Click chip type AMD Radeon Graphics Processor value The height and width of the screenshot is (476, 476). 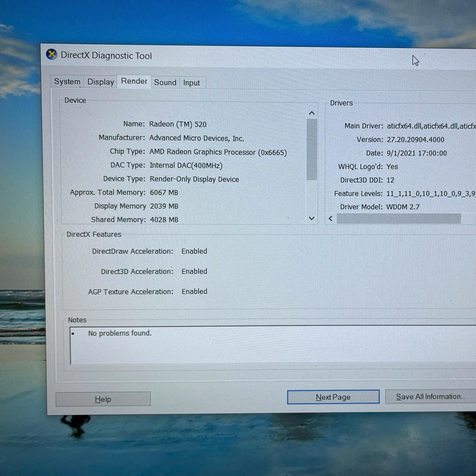point(218,152)
